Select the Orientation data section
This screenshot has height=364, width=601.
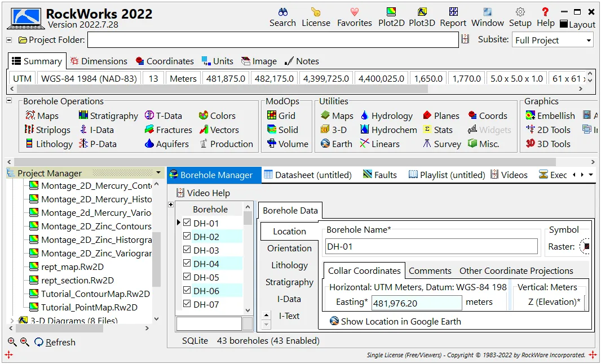(x=289, y=248)
